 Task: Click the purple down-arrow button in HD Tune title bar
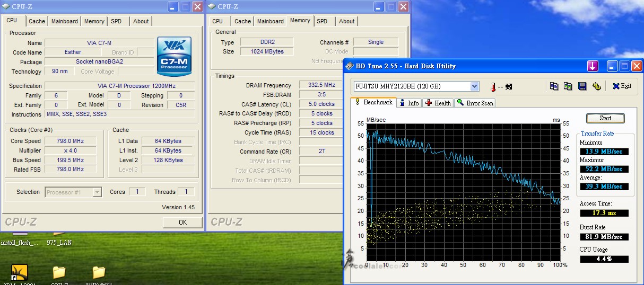tap(593, 66)
